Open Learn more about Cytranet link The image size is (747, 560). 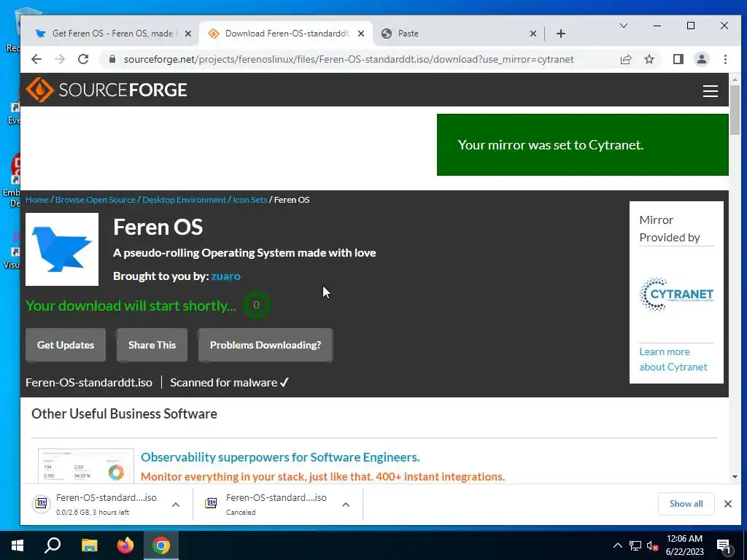click(x=673, y=359)
